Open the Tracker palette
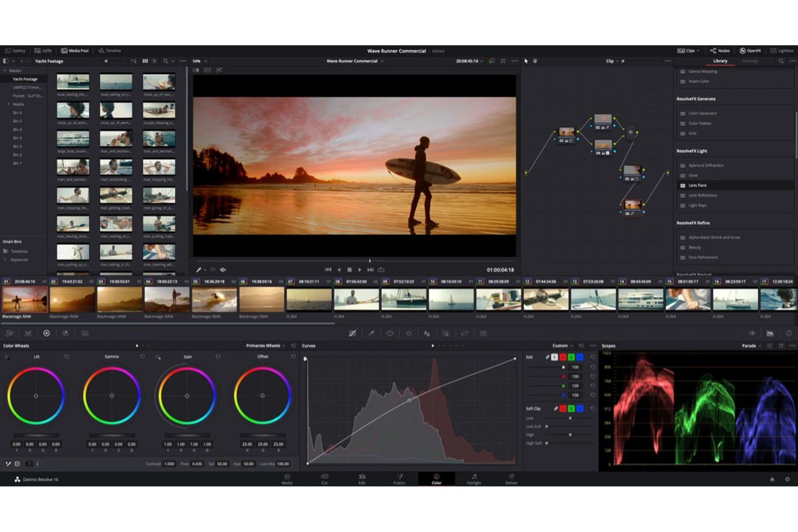The height and width of the screenshot is (532, 798). pos(408,333)
